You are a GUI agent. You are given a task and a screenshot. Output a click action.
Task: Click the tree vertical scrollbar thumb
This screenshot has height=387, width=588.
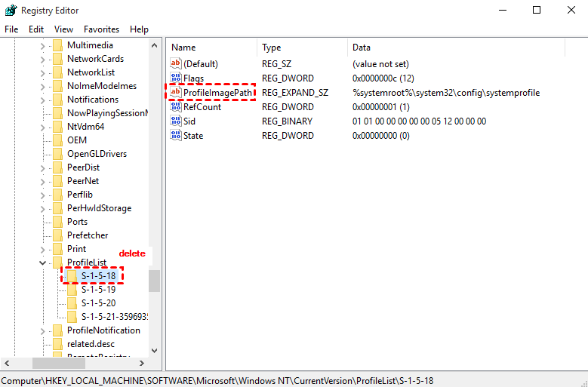pyautogui.click(x=154, y=281)
